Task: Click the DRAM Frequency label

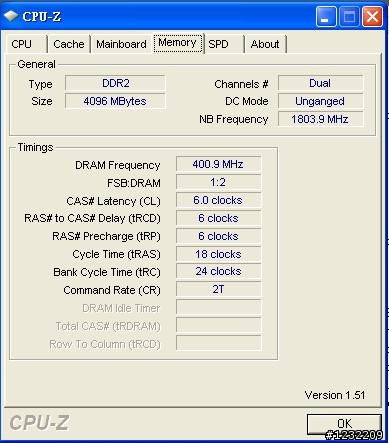Action: click(x=118, y=165)
